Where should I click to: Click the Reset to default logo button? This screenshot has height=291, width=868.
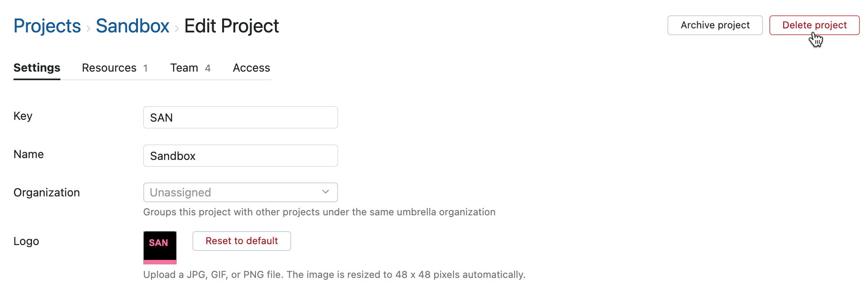point(242,241)
